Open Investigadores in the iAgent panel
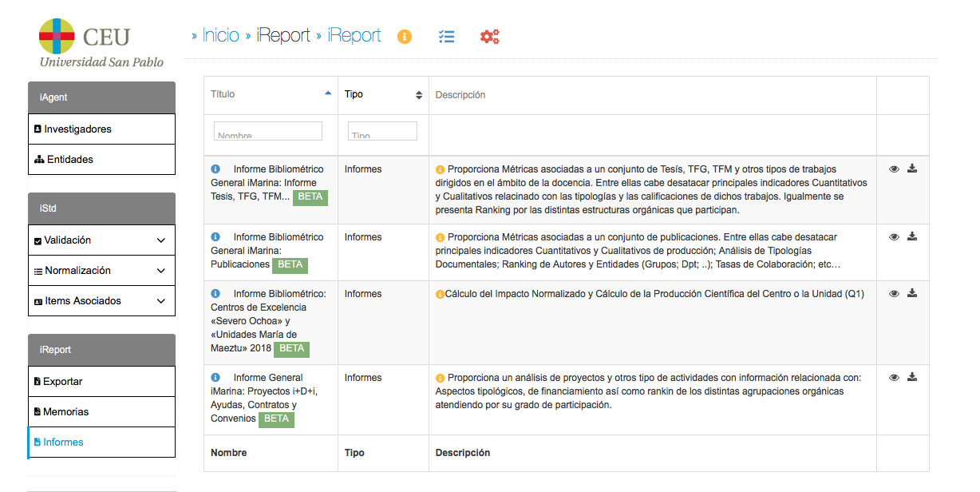This screenshot has width=980, height=492. tap(77, 129)
